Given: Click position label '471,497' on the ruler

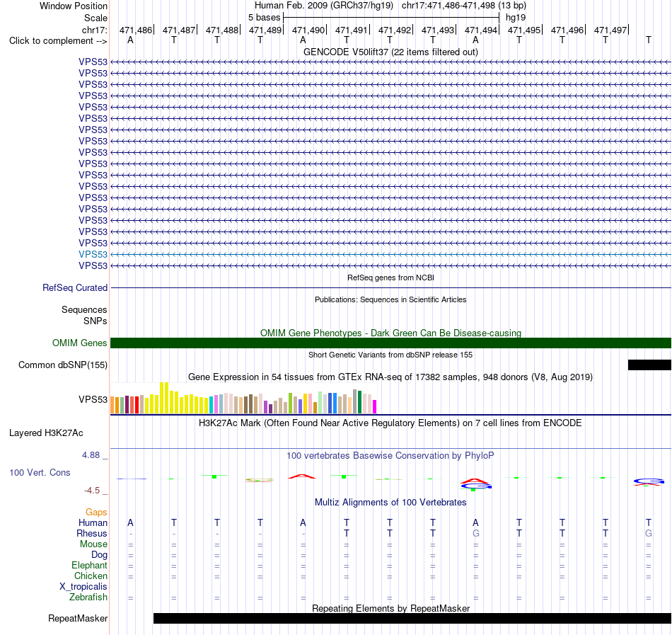Looking at the screenshot, I should (610, 30).
